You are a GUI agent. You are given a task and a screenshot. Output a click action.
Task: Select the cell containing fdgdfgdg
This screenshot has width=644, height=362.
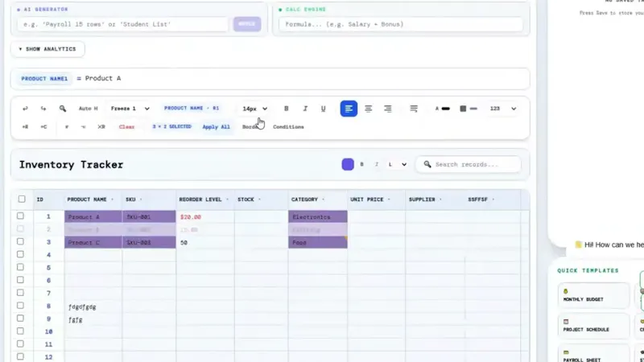(93, 306)
